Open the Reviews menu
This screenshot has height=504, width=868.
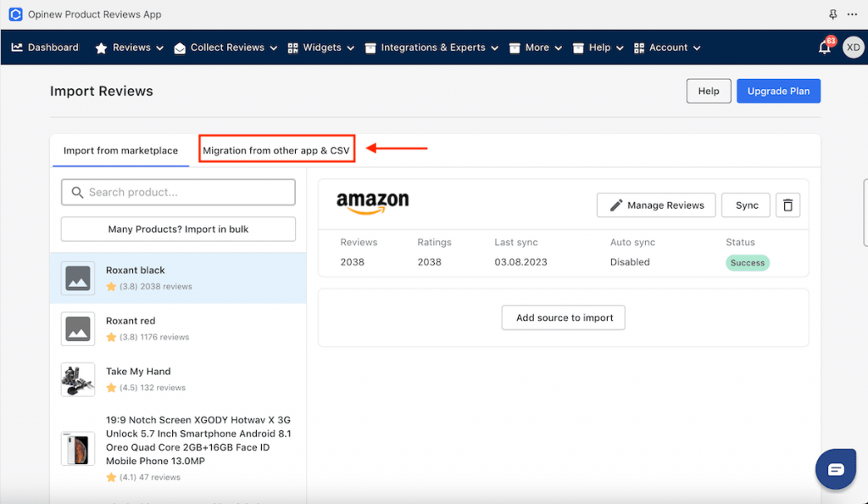(x=130, y=48)
